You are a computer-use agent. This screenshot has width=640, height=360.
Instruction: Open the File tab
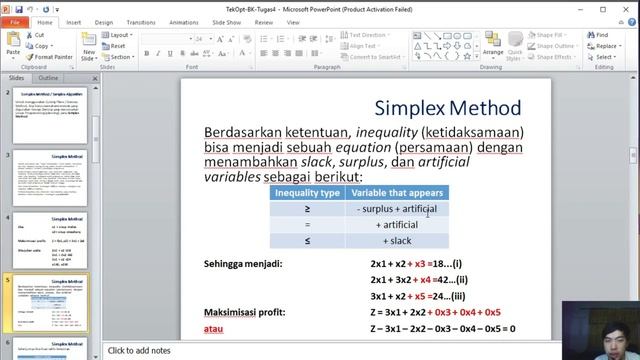click(15, 22)
